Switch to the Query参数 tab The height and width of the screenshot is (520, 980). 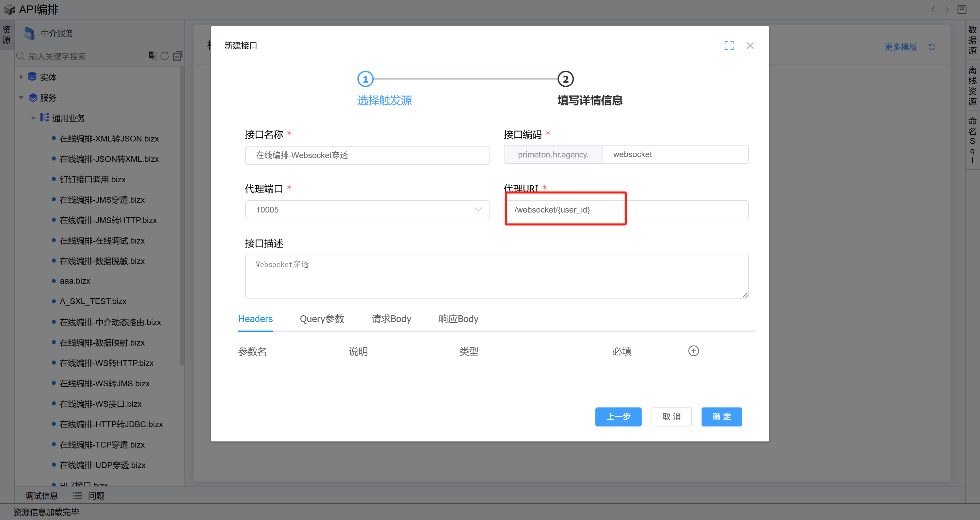click(x=321, y=319)
